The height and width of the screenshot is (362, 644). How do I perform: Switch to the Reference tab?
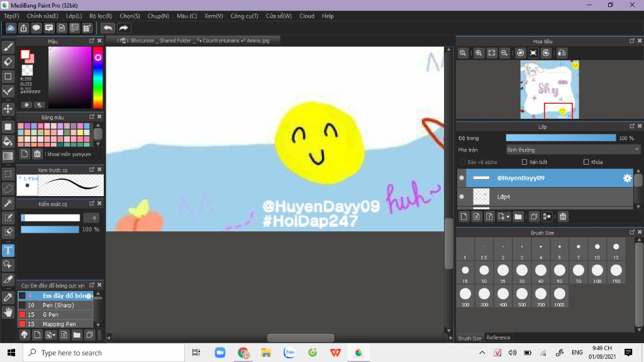(x=498, y=337)
